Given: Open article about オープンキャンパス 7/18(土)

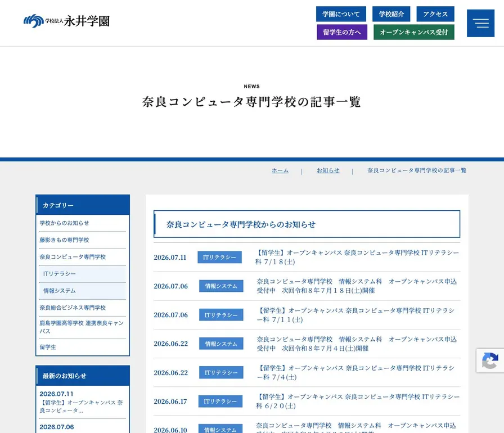Looking at the screenshot, I should point(357,258).
